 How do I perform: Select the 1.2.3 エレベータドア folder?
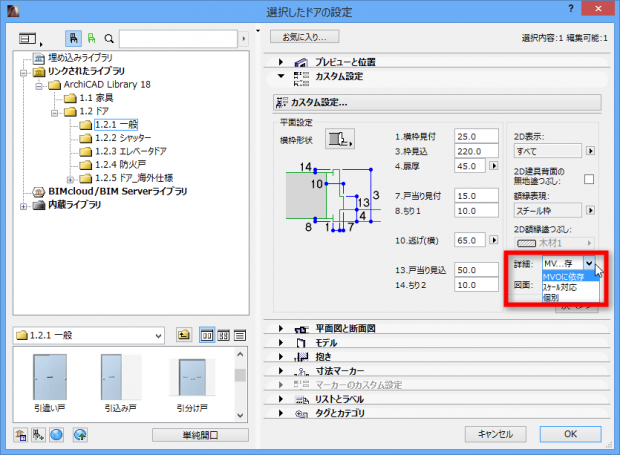point(130,151)
